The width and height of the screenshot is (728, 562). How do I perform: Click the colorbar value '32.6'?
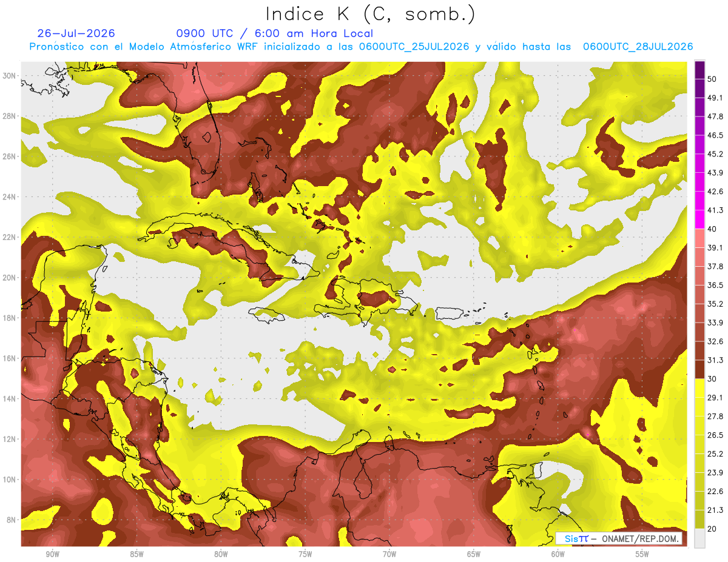[715, 341]
